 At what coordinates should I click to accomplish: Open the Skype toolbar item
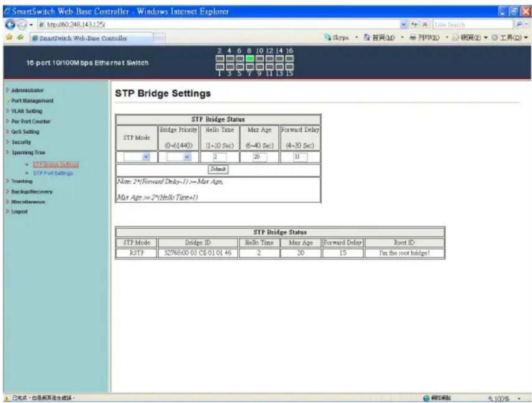coord(337,37)
